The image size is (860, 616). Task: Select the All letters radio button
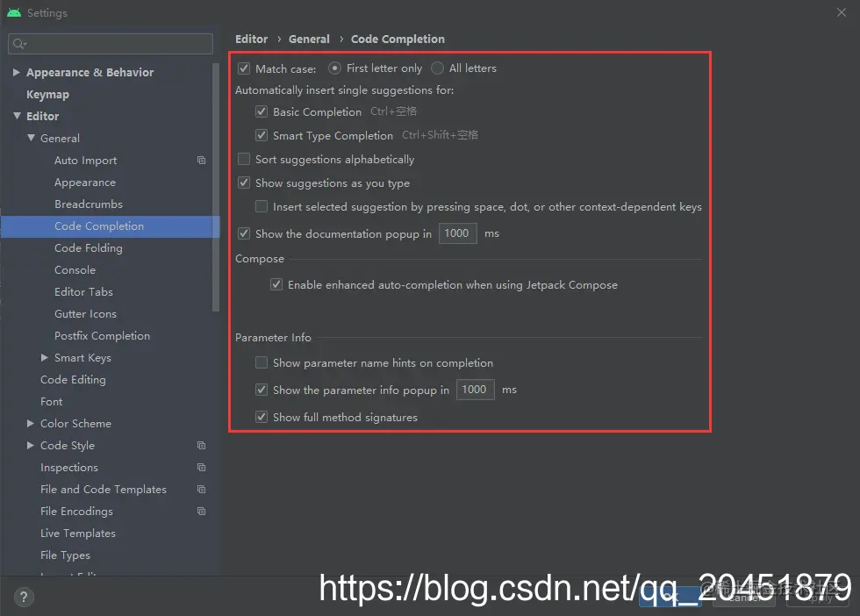[x=437, y=68]
